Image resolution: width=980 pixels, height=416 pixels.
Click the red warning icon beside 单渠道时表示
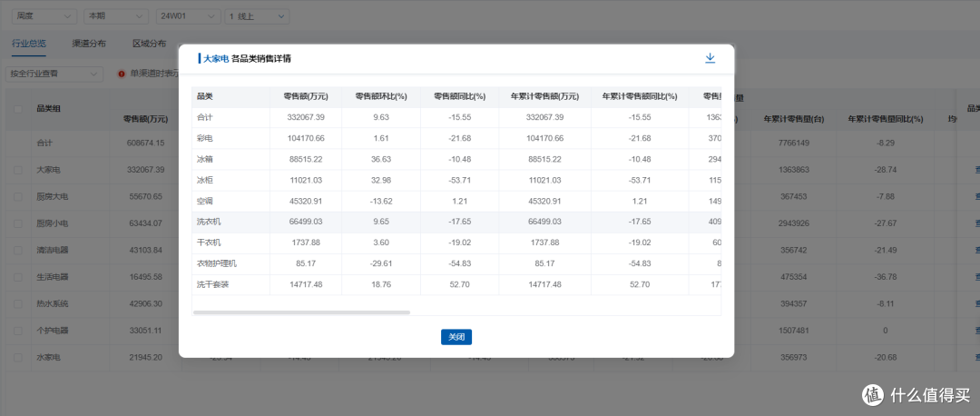pos(122,74)
